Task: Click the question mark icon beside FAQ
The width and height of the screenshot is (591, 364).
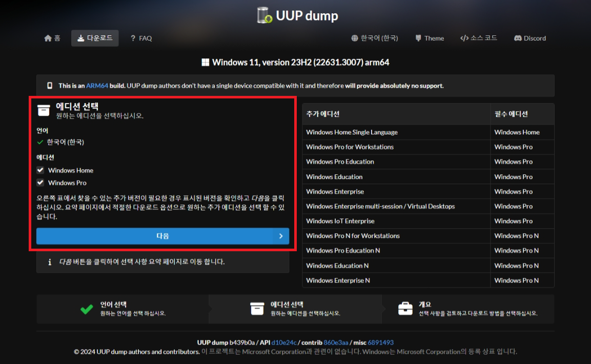Action: click(x=133, y=38)
